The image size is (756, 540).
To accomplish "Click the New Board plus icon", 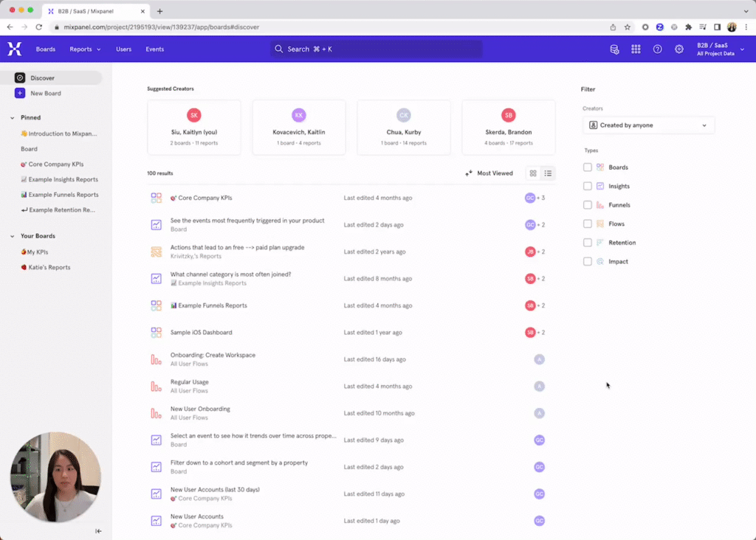I will pyautogui.click(x=20, y=93).
